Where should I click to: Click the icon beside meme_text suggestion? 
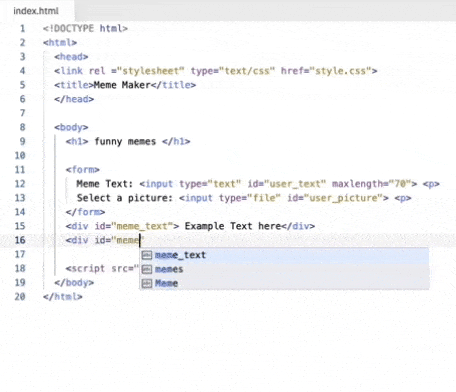pyautogui.click(x=147, y=255)
